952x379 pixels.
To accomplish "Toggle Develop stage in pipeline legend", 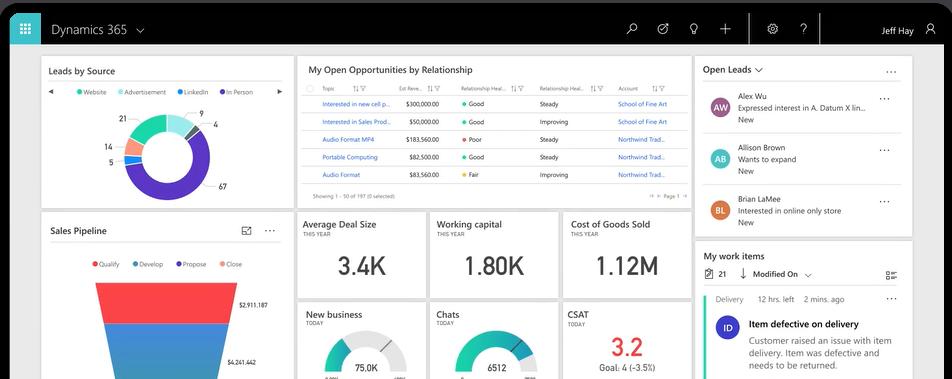I will 148,264.
